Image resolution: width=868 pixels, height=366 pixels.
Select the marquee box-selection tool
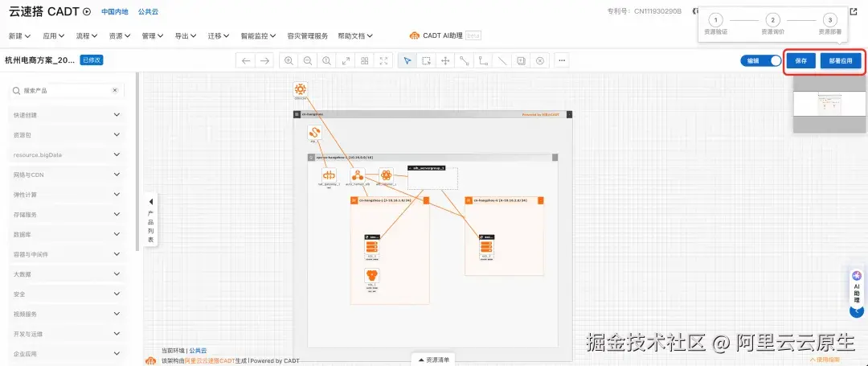(426, 61)
